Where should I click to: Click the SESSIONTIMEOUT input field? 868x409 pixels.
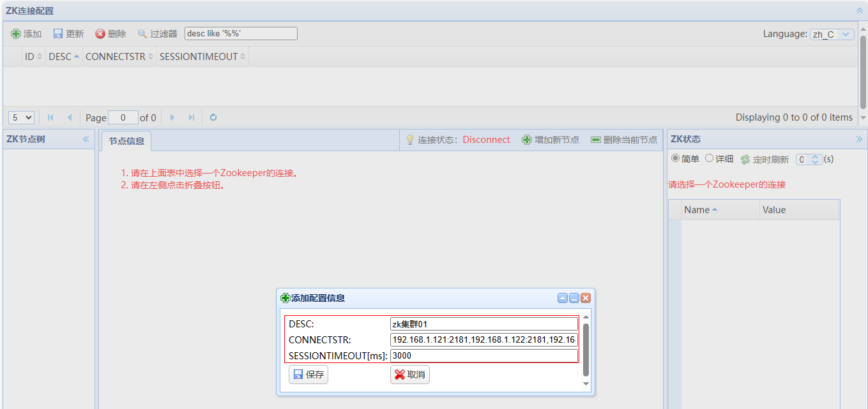click(x=483, y=356)
